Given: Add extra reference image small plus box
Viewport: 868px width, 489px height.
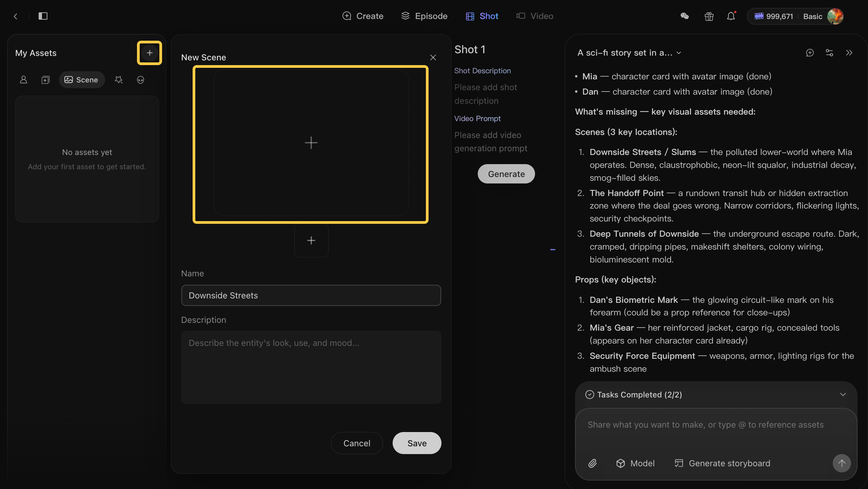Looking at the screenshot, I should (311, 240).
